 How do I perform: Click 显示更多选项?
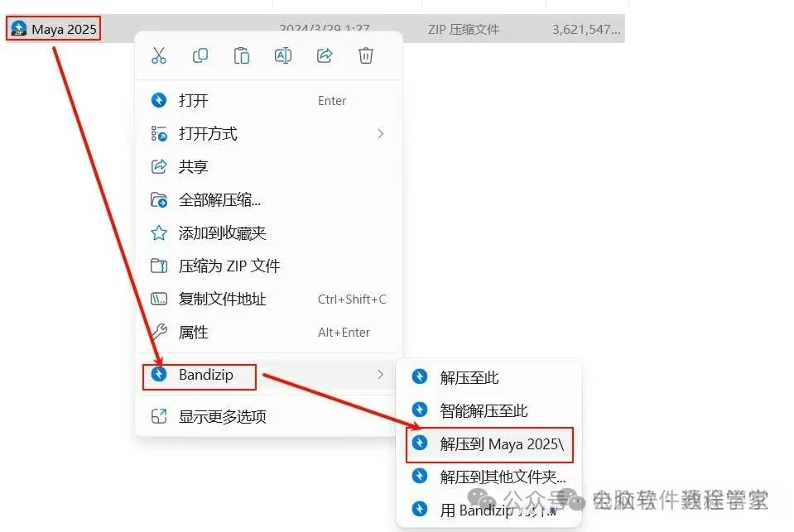[x=268, y=417]
